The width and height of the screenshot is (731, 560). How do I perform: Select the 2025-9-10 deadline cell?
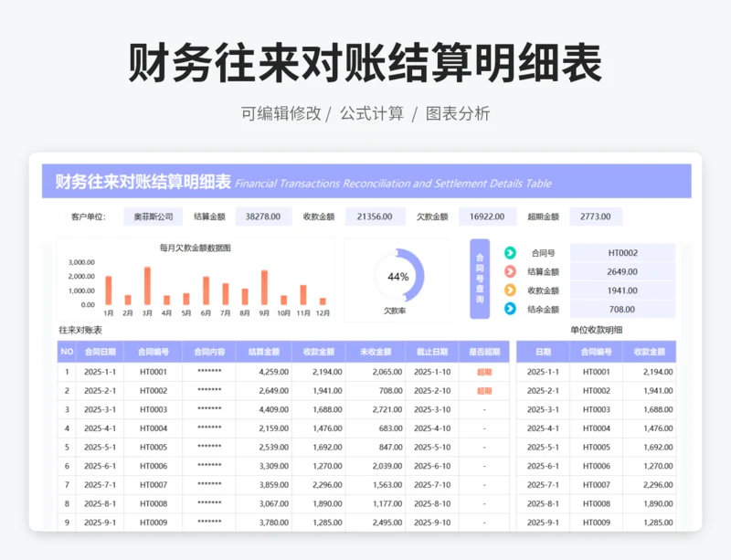click(x=432, y=523)
